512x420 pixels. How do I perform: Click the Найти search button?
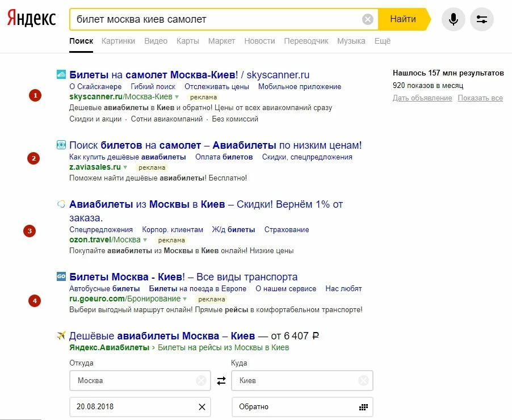[x=404, y=19]
